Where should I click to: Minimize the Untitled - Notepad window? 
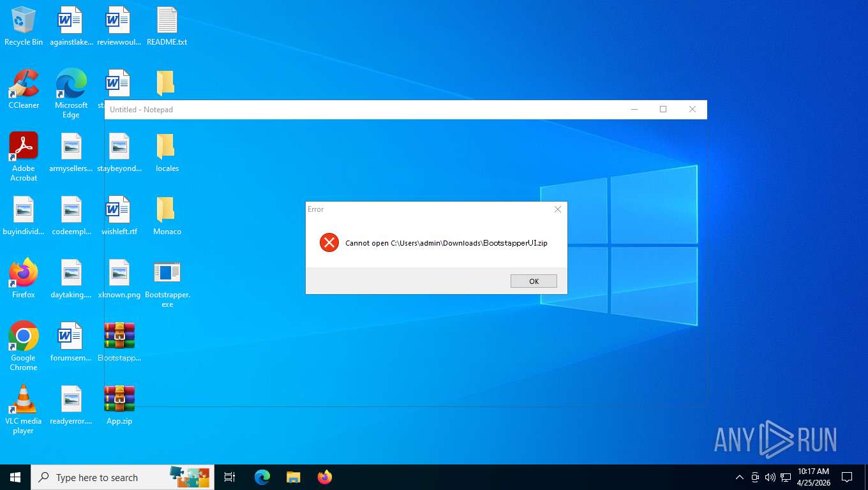[634, 109]
